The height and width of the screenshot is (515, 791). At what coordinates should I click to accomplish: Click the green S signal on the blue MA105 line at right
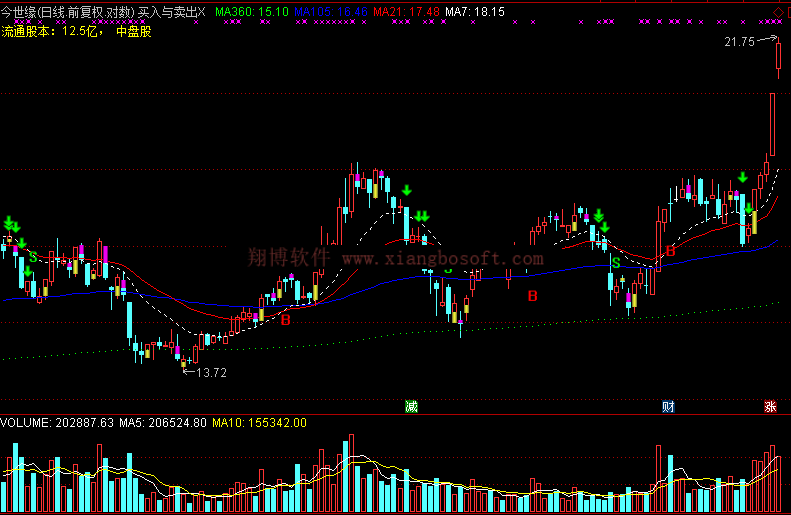[x=616, y=263]
